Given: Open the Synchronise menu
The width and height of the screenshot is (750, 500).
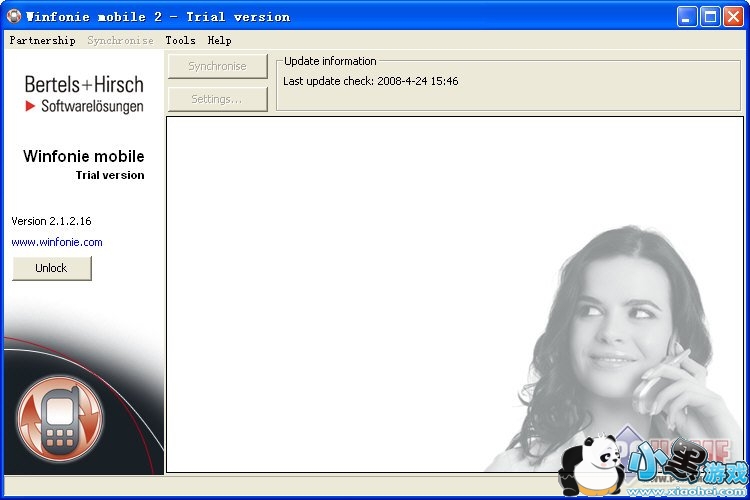Looking at the screenshot, I should 120,40.
